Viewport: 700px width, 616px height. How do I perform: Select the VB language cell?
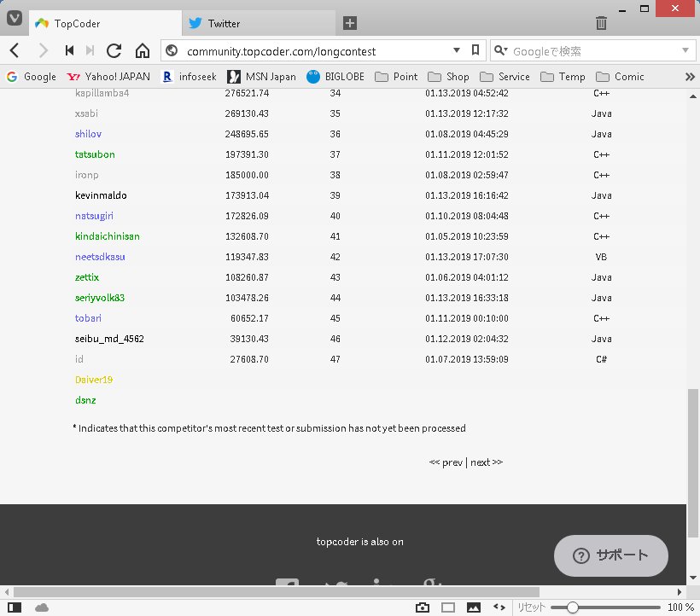tap(601, 257)
